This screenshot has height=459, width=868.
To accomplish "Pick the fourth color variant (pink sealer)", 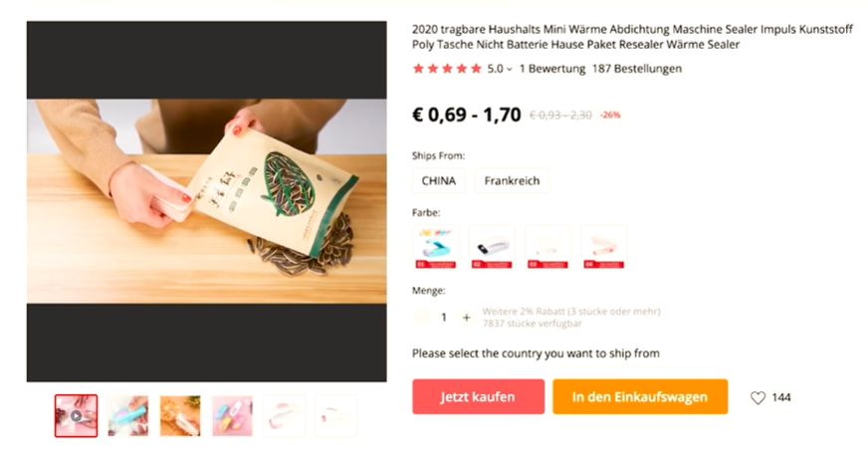I will pos(603,247).
